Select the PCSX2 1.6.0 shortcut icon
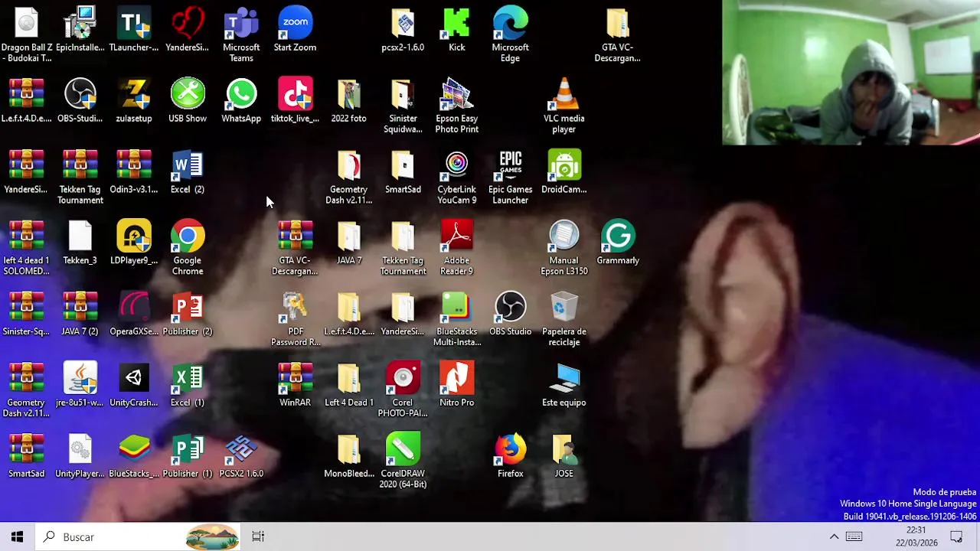The width and height of the screenshot is (980, 551). click(x=241, y=456)
